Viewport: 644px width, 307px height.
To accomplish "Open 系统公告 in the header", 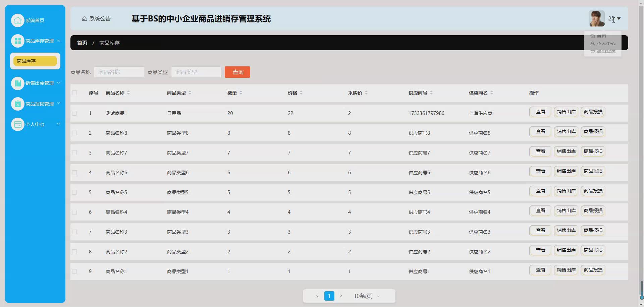I will point(96,19).
